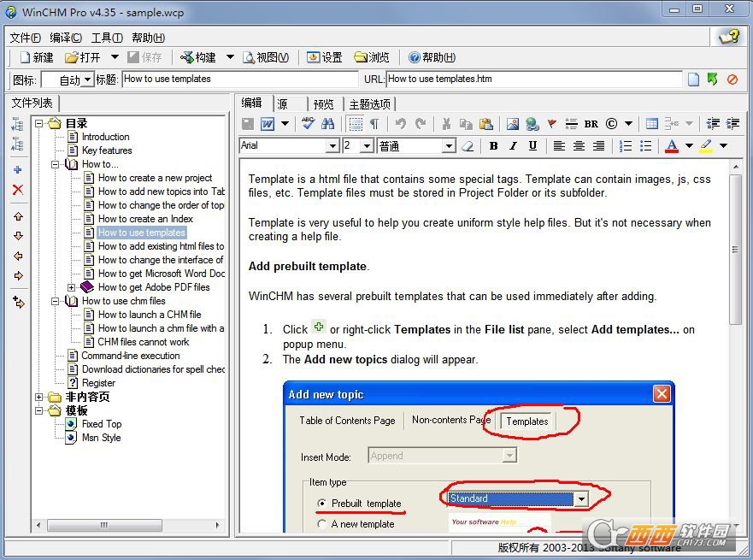Insert a BR line break
Screen dimensions: 753x560
pyautogui.click(x=591, y=124)
